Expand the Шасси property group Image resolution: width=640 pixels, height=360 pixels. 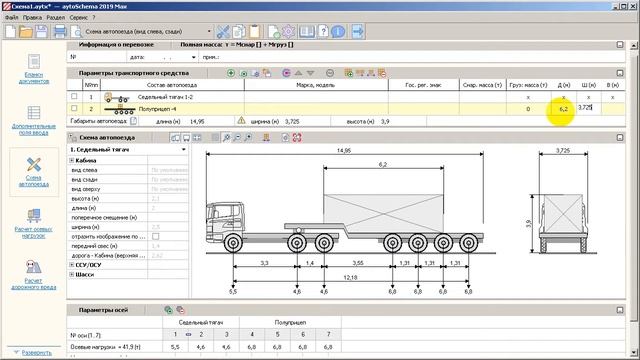point(72,274)
